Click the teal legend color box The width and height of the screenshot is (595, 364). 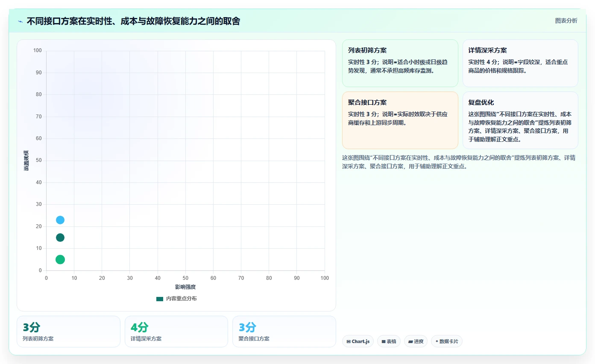tap(160, 299)
